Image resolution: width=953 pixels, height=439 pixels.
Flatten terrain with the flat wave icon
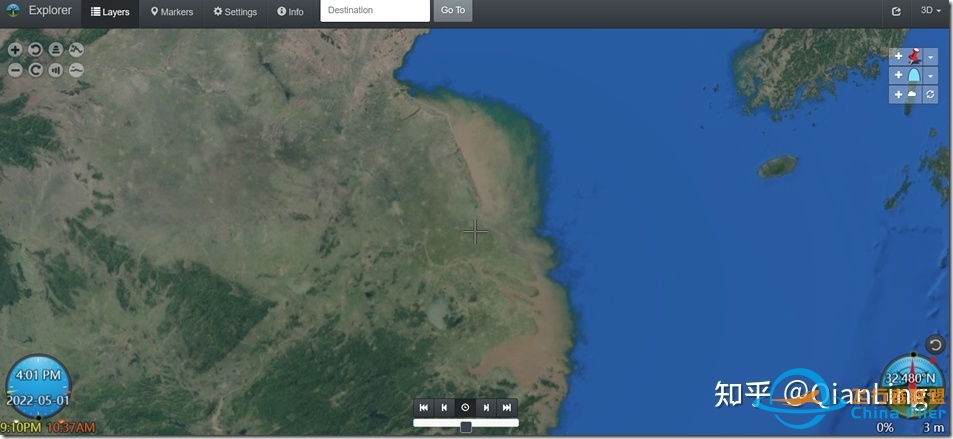(76, 71)
